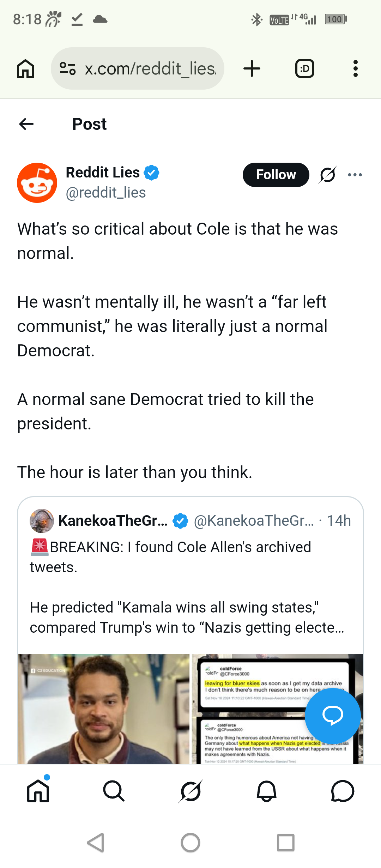
Task: Edit the x.com URL address field
Action: point(150,68)
